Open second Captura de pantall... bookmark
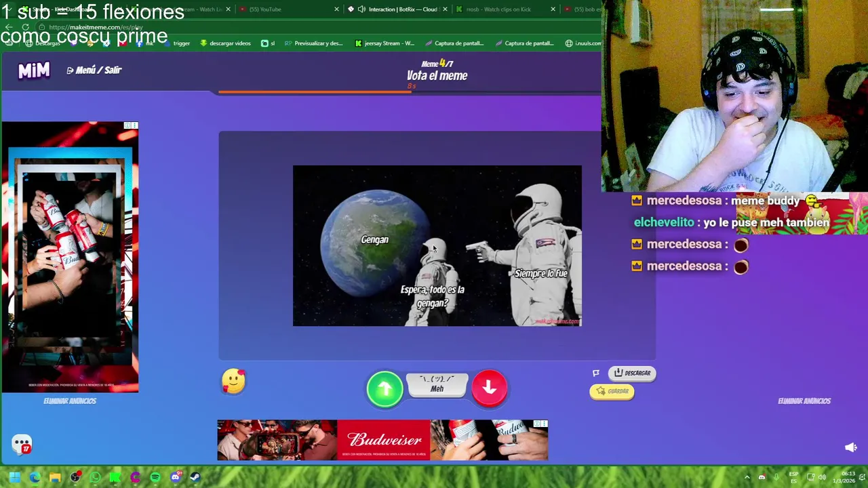868x488 pixels. 524,43
